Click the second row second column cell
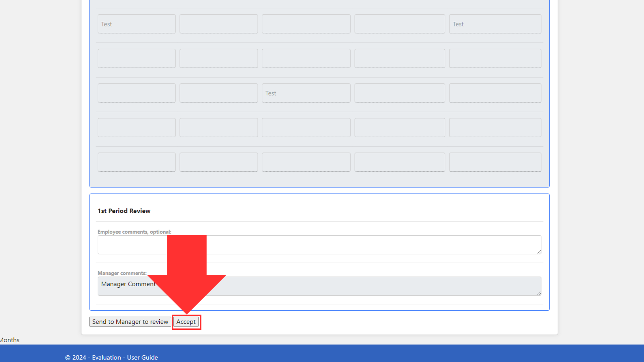The image size is (644, 362). 218,58
